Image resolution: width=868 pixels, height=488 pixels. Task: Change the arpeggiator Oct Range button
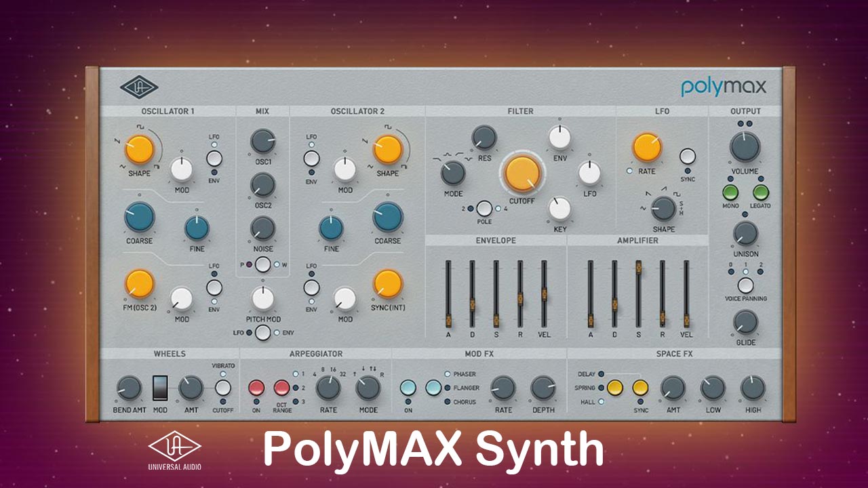[x=282, y=388]
